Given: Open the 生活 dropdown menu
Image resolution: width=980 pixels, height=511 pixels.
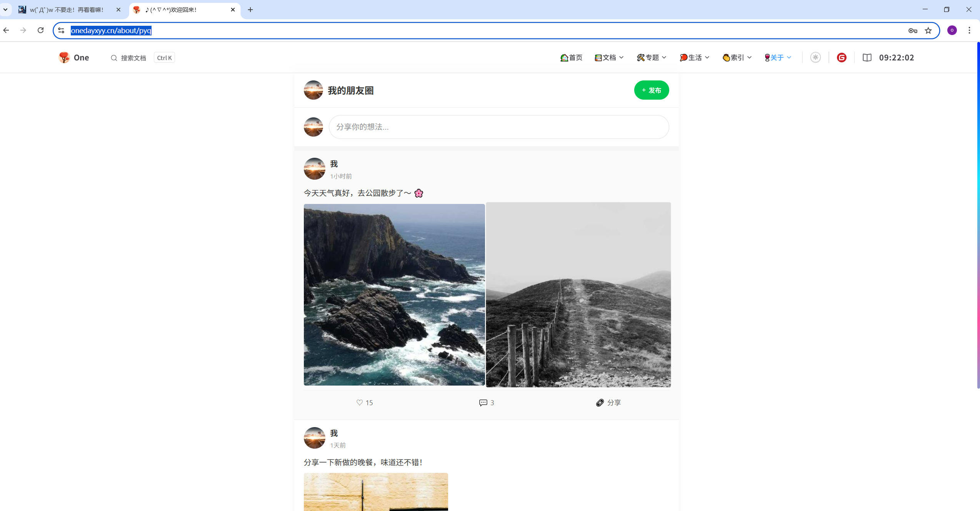Looking at the screenshot, I should [694, 58].
